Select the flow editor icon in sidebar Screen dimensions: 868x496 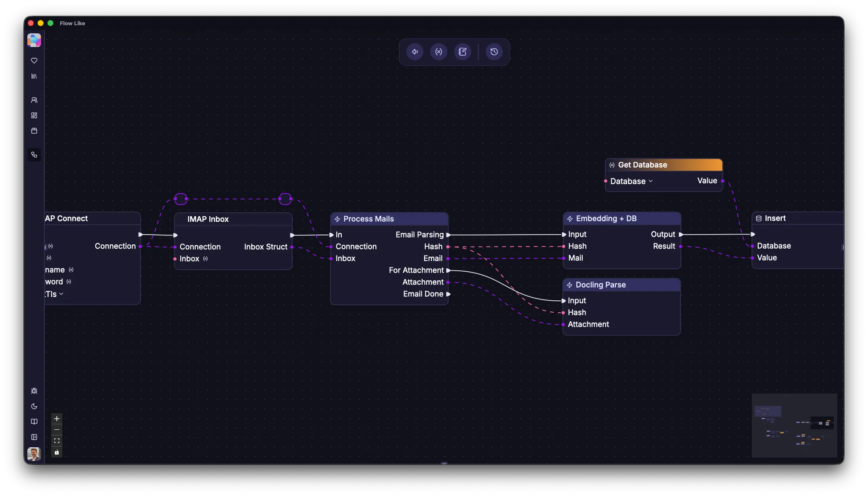tap(34, 155)
